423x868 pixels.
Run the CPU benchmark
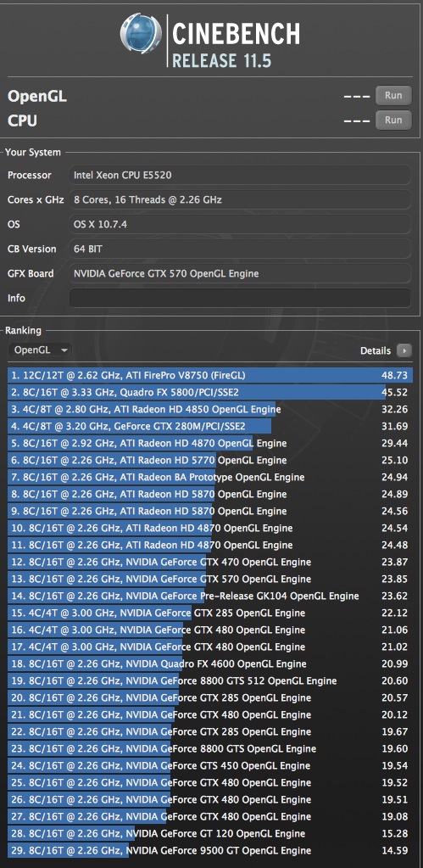pyautogui.click(x=393, y=120)
